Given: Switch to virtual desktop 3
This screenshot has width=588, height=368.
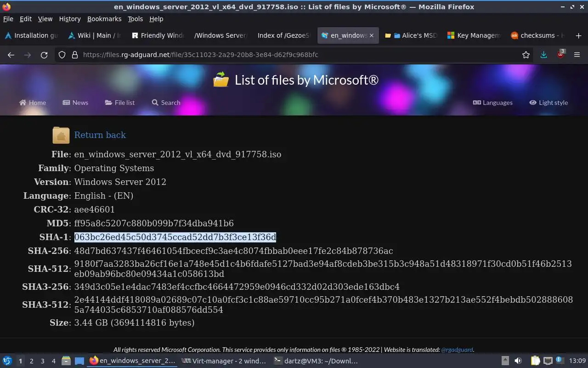Looking at the screenshot, I should point(42,361).
